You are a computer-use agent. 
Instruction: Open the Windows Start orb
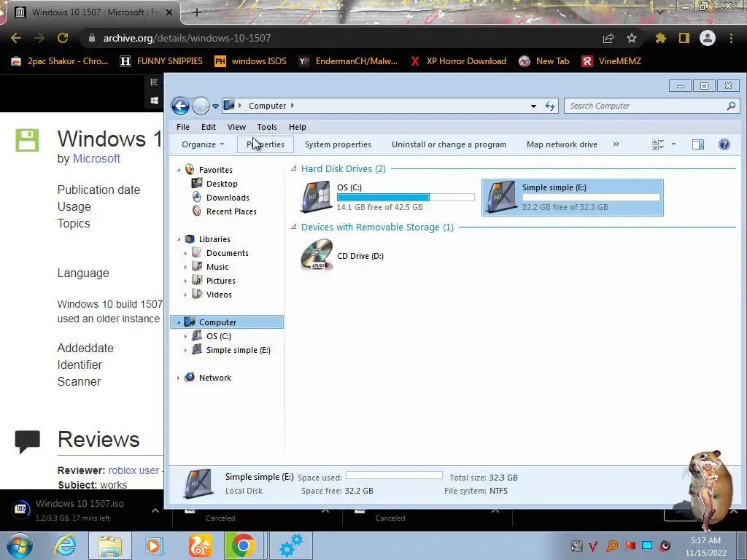(20, 545)
